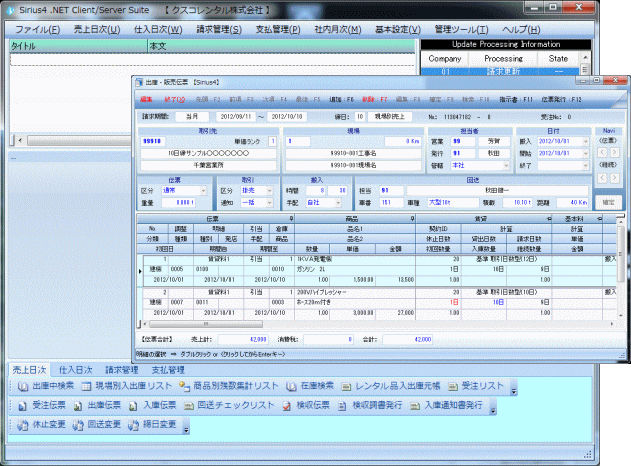Screen dimensions: 631x466
Task: Click 指示書:F11 in the slip toolbar
Action: 516,99
